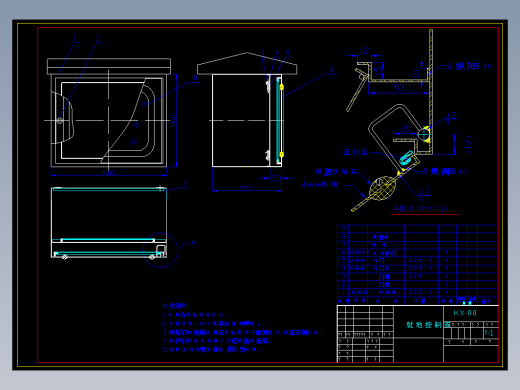Click the cyan drawing title in title block
520x390 pixels.
(428, 325)
